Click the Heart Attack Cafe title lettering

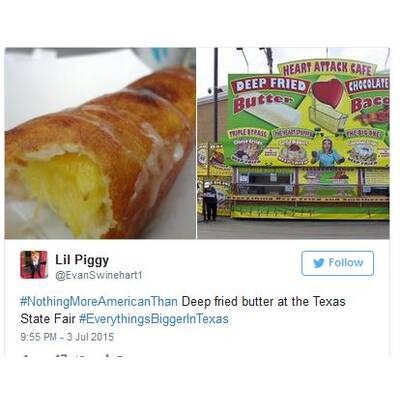[x=327, y=69]
